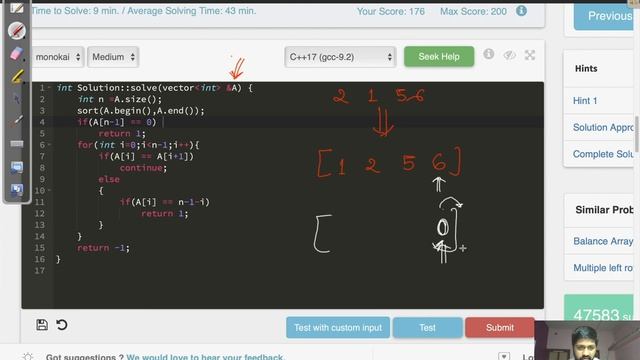Expand editor to fullscreen
Image resolution: width=640 pixels, height=360 pixels.
pos(530,55)
